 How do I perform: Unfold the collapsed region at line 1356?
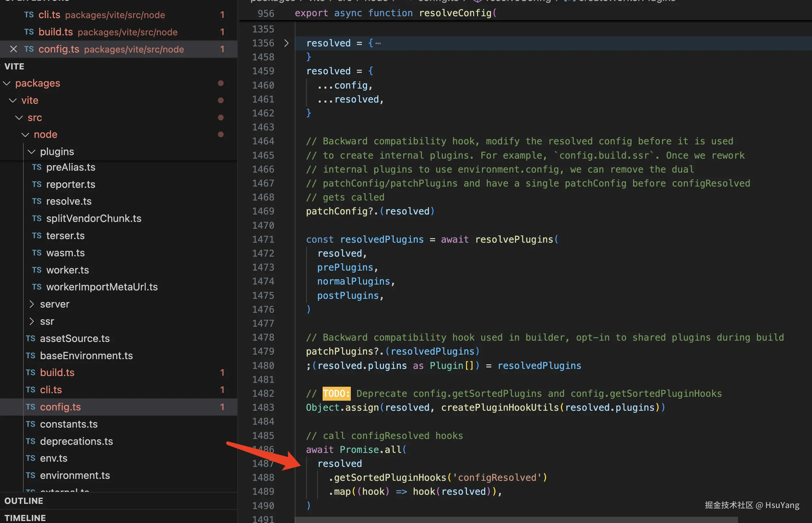(286, 43)
